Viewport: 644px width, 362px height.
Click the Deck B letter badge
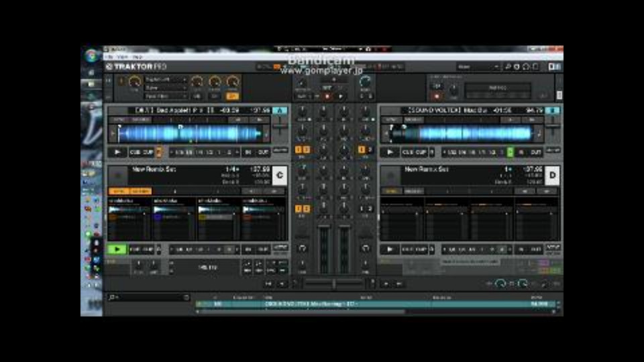coord(553,111)
